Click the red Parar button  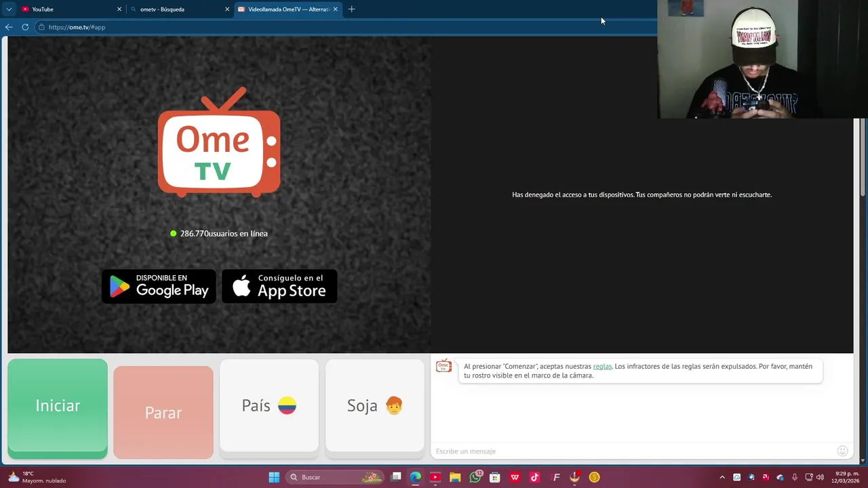(x=163, y=412)
